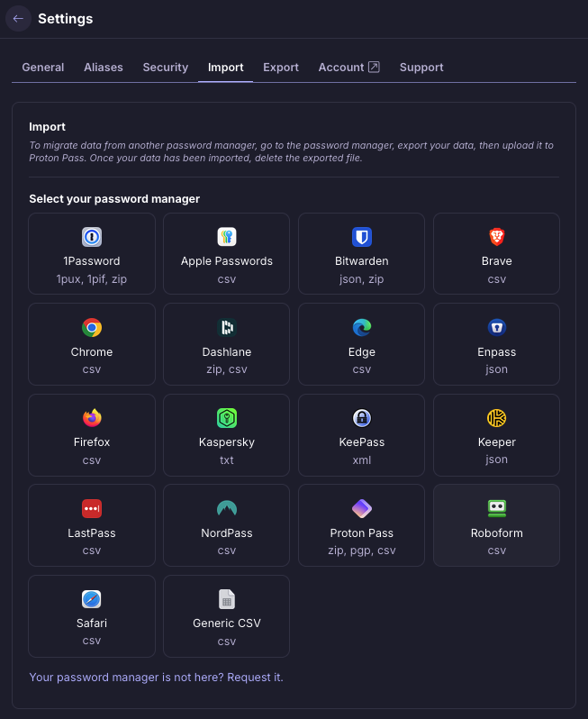Select the Chrome browser icon
The height and width of the screenshot is (719, 588).
92,328
